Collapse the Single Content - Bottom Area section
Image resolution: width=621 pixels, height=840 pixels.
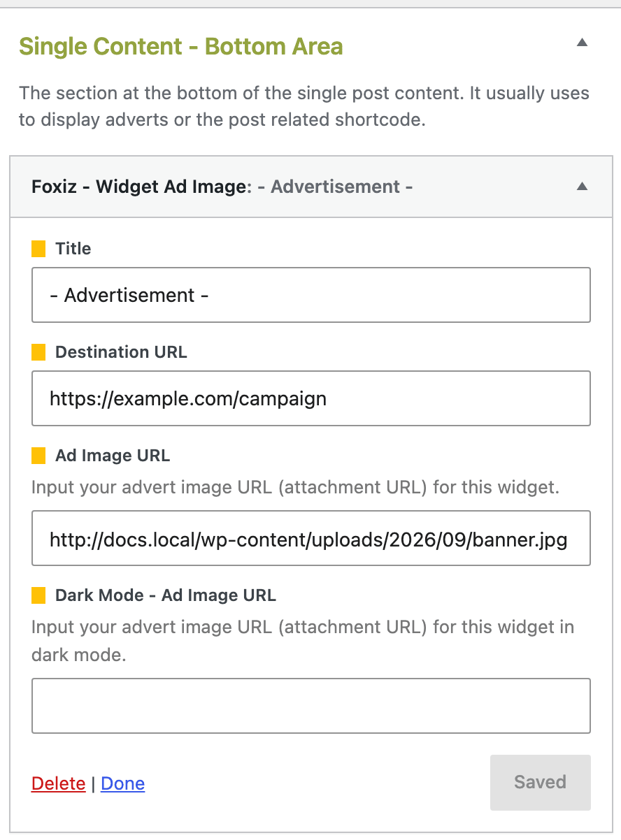click(582, 43)
